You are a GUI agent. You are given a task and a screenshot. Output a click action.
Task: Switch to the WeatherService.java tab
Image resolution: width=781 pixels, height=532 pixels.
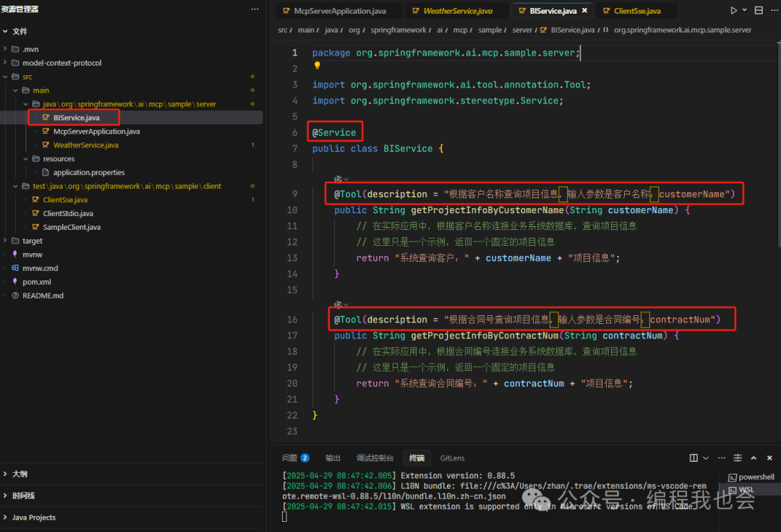[x=456, y=10]
